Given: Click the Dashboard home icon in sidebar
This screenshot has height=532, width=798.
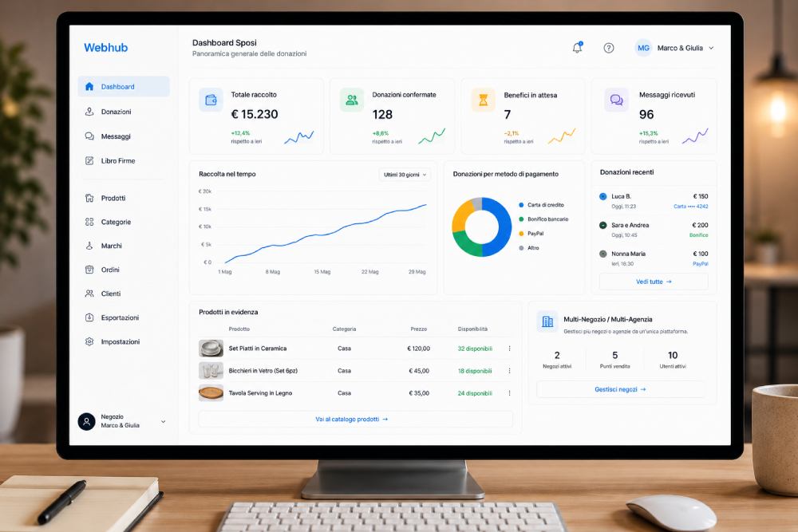Looking at the screenshot, I should point(89,86).
